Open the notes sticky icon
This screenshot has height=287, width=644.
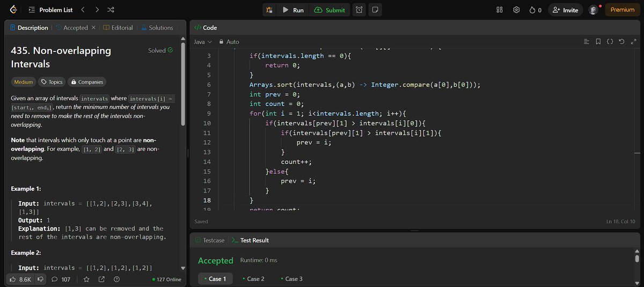click(x=375, y=10)
